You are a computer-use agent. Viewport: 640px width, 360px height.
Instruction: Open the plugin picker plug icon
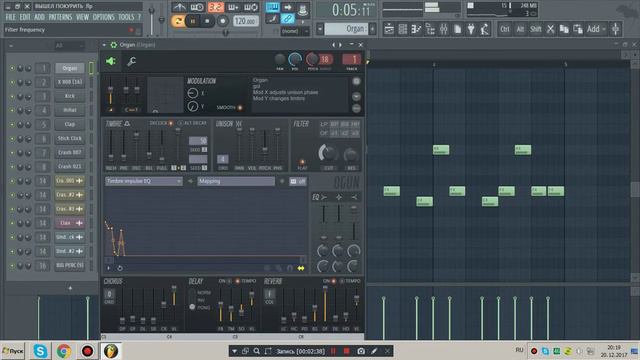[x=471, y=29]
